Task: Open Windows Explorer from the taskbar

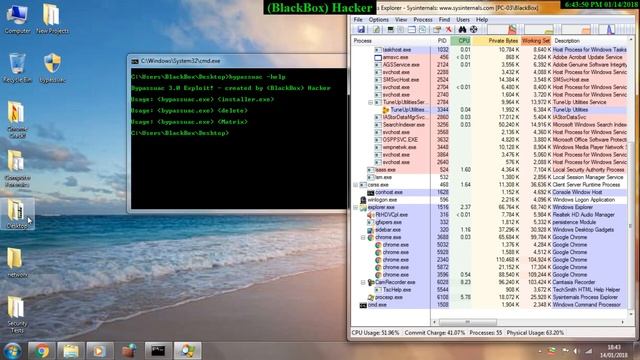Action: 71,351
